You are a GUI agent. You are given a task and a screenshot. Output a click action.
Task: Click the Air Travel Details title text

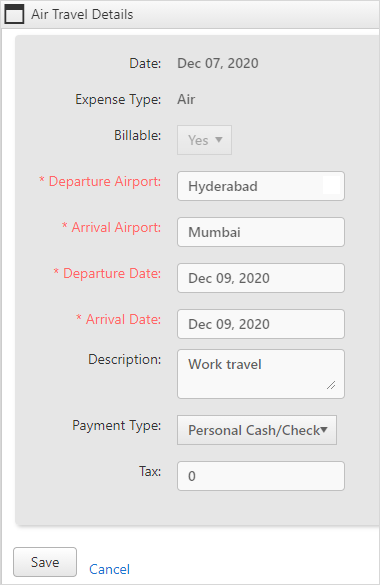pyautogui.click(x=82, y=14)
